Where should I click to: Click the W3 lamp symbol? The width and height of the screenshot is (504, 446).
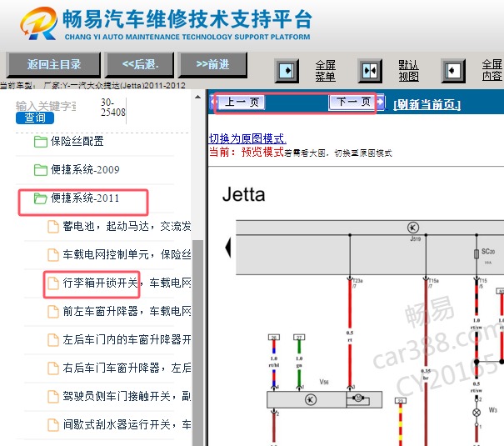click(477, 413)
